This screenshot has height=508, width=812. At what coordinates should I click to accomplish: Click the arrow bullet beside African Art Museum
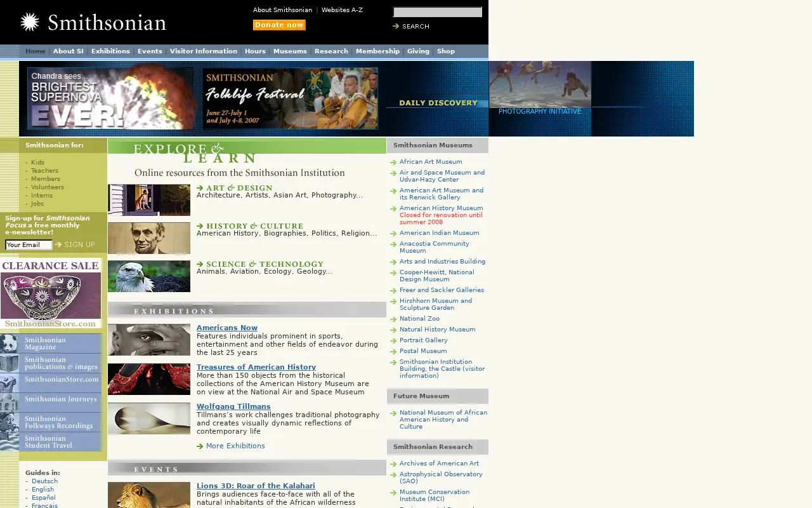(x=393, y=163)
